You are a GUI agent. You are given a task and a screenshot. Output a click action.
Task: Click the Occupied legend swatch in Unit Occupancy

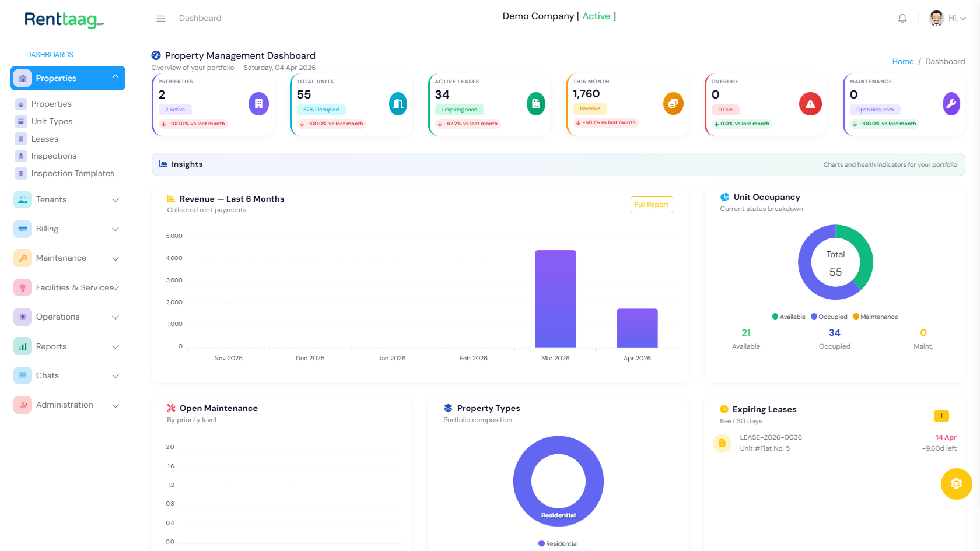pos(813,316)
